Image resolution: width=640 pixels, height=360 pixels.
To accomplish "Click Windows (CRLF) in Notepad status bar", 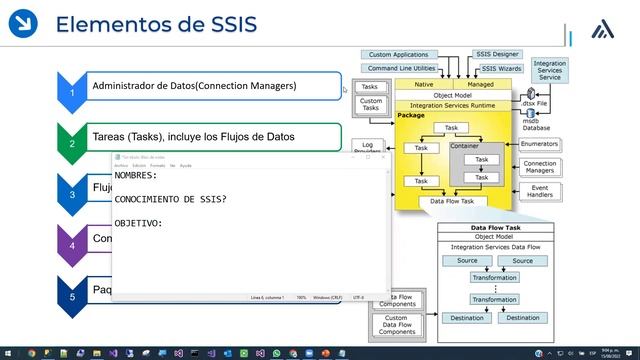I will coord(327,298).
